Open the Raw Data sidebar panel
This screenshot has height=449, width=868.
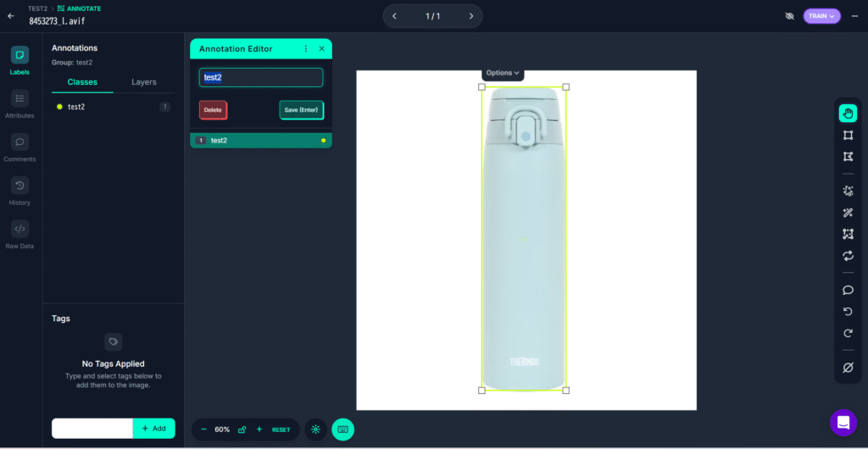coord(20,235)
